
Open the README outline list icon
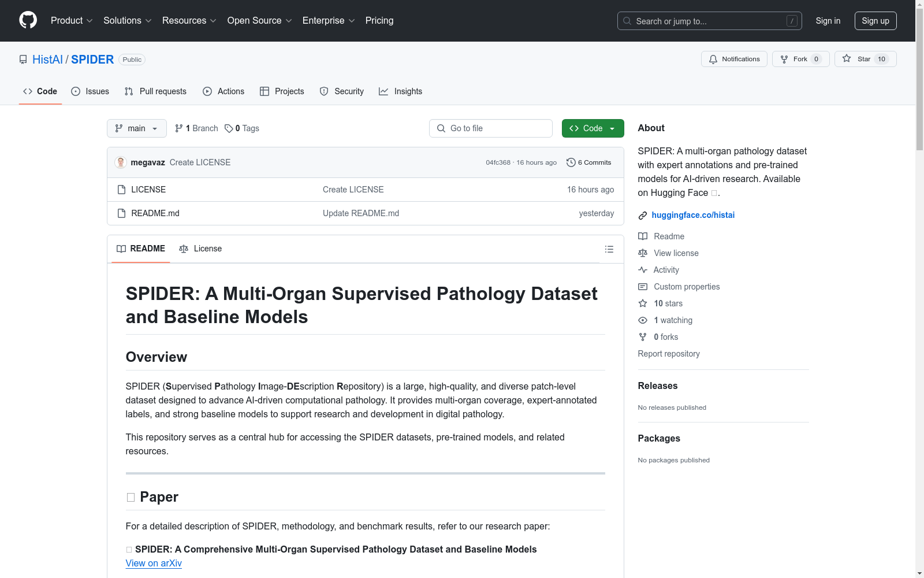point(609,249)
